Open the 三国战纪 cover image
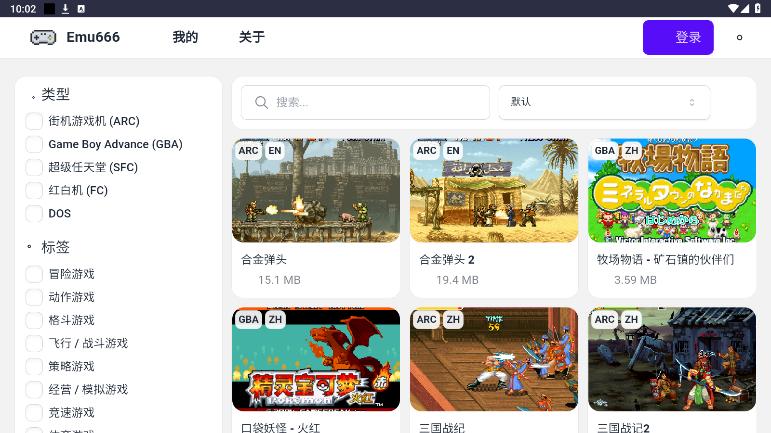 (494, 359)
